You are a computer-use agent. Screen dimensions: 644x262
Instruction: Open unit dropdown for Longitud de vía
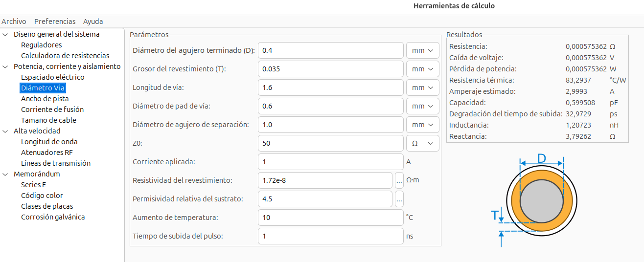423,87
